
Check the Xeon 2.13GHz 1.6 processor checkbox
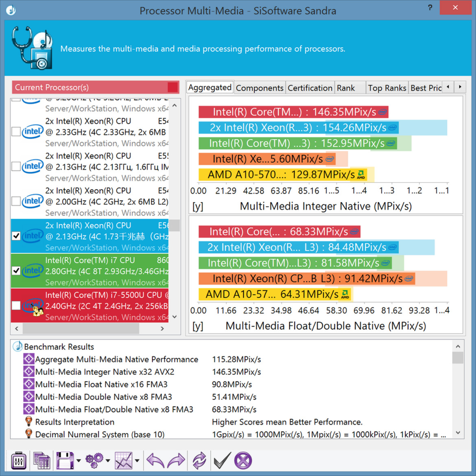pos(16,166)
